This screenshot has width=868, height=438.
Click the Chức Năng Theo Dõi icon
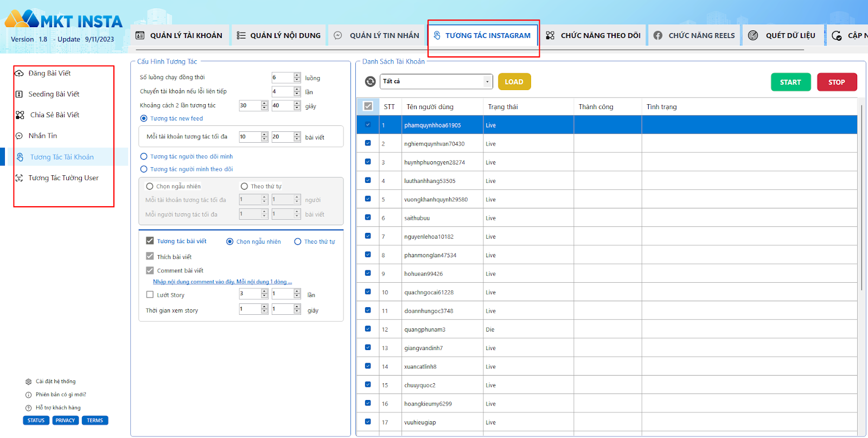click(x=550, y=35)
